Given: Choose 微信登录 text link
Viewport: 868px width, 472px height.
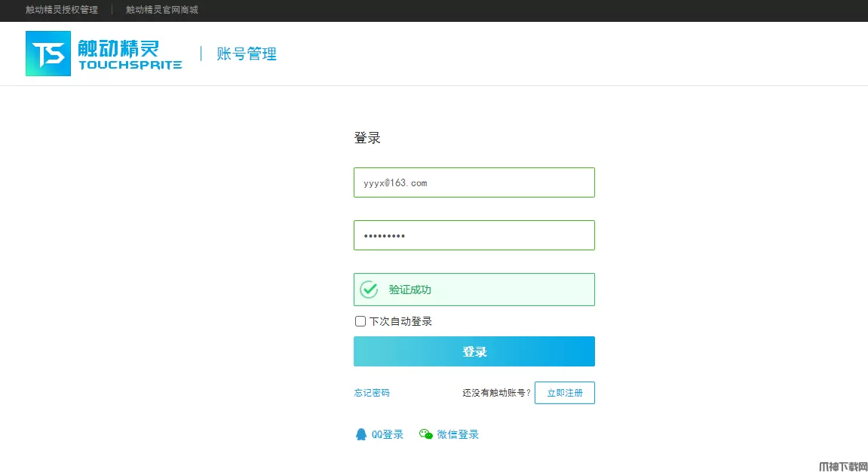Looking at the screenshot, I should pyautogui.click(x=458, y=434).
